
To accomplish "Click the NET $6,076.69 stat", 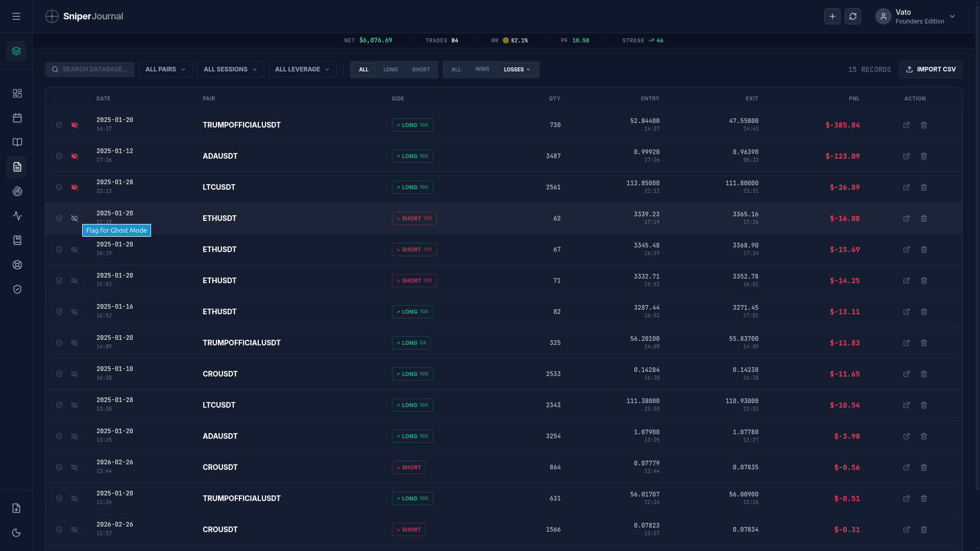I will [x=368, y=40].
